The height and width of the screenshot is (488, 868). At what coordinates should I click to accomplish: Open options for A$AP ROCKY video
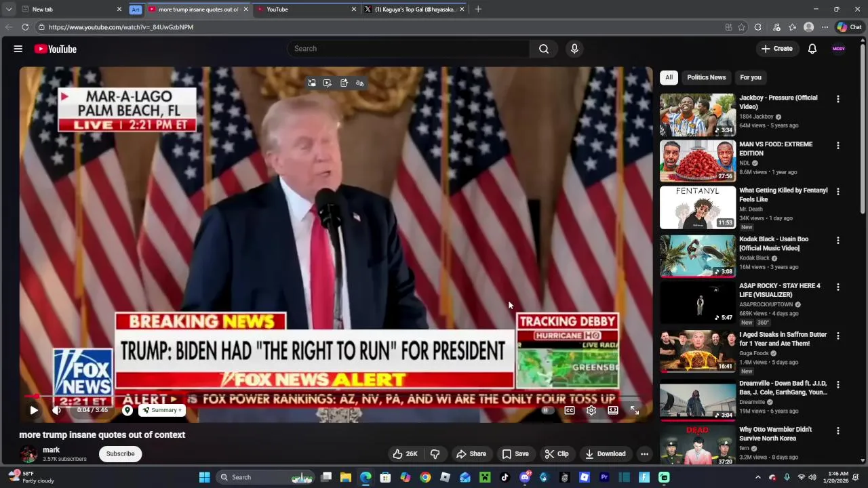pos(837,287)
